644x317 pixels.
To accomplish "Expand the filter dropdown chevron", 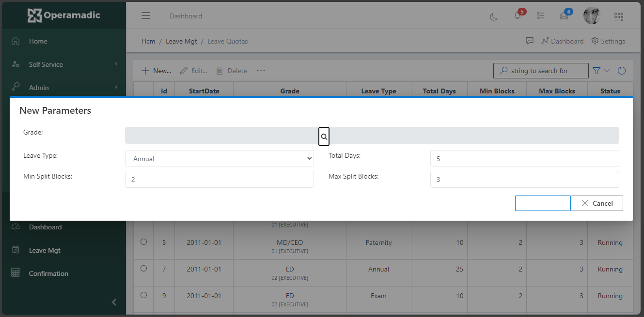I will 607,71.
